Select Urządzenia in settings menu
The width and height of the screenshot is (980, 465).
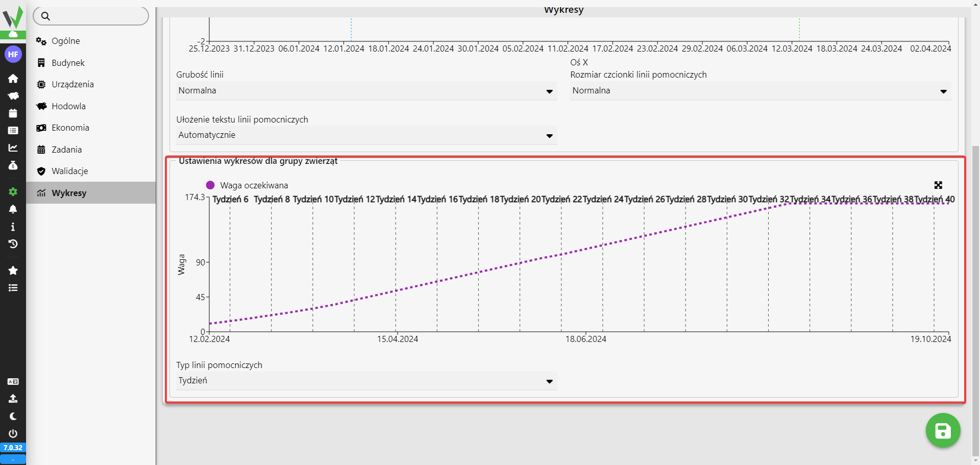pos(72,84)
